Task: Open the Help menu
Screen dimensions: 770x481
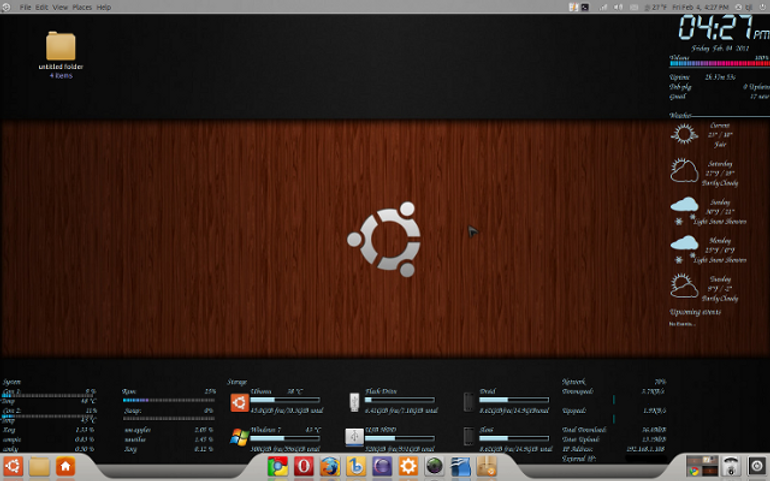Action: pos(104,7)
